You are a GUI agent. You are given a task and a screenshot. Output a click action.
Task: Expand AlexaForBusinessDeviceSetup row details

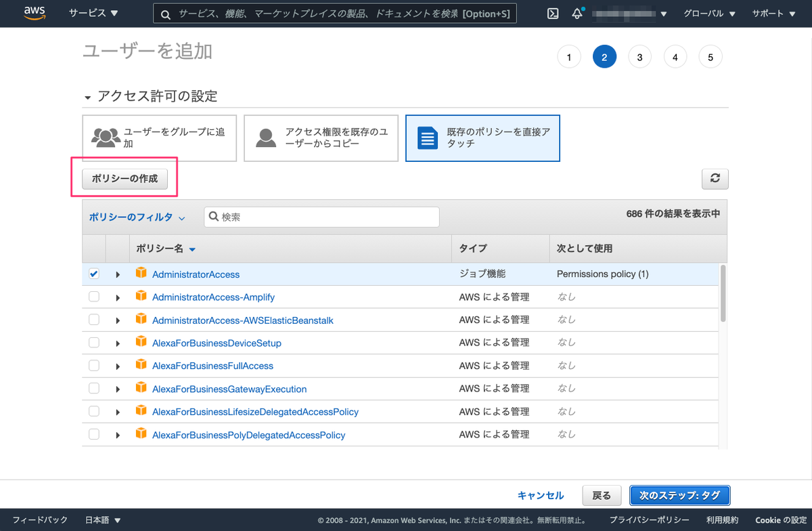118,343
